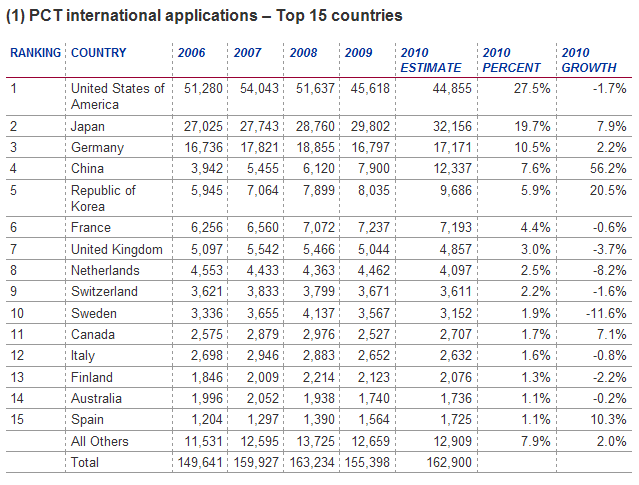Image resolution: width=639 pixels, height=485 pixels.
Task: Click the Netherlands country cell
Action: (105, 271)
